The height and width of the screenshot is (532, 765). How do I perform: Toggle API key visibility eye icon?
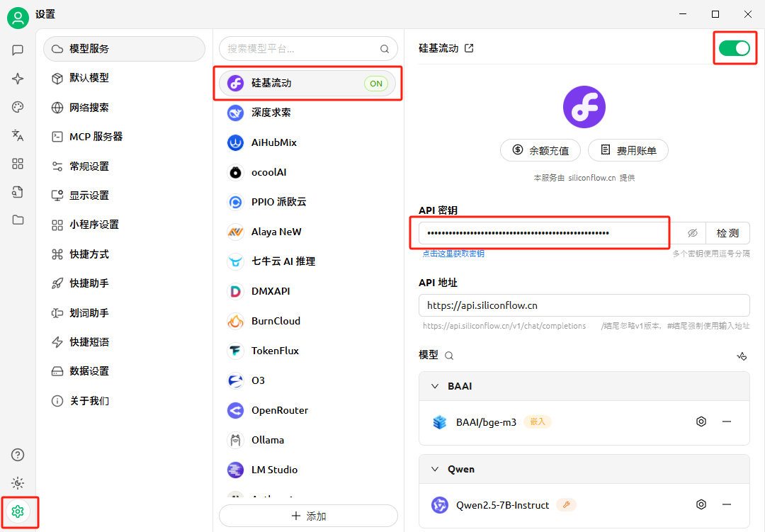(692, 233)
